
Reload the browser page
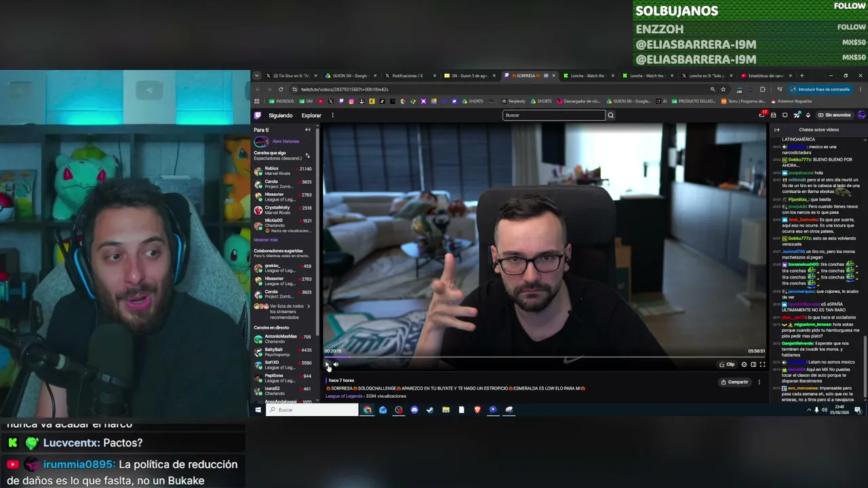tap(281, 89)
